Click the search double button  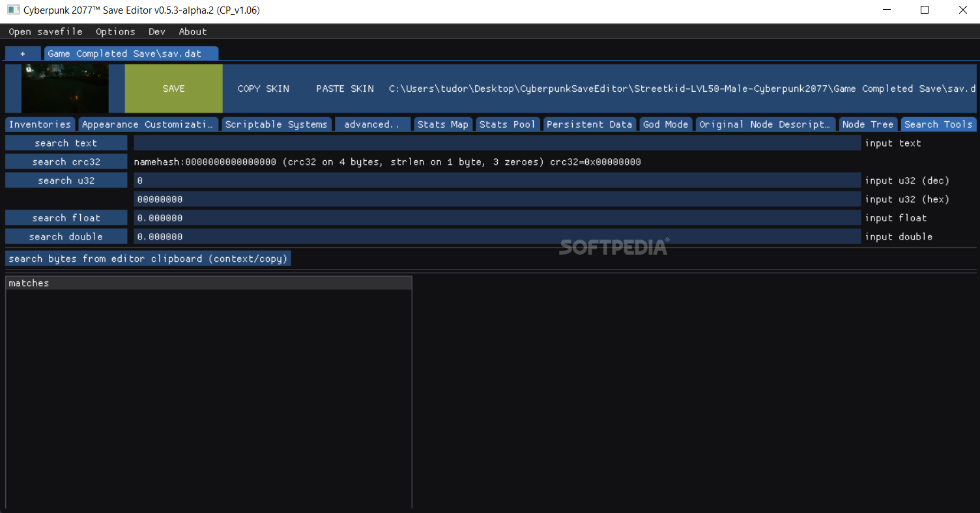(66, 237)
